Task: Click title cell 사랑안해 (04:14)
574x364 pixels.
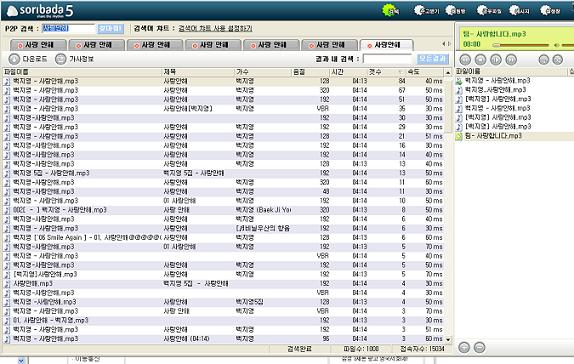Action: 186,339
